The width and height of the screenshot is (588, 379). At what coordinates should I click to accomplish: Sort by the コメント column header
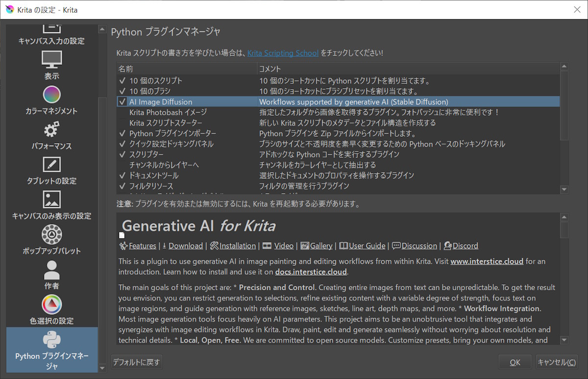click(408, 69)
